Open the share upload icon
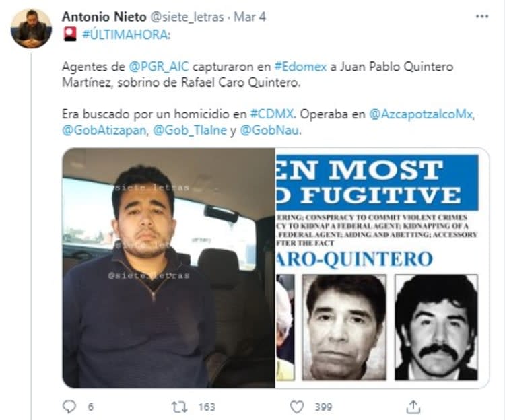Viewport: 505px width, 420px height. click(413, 407)
